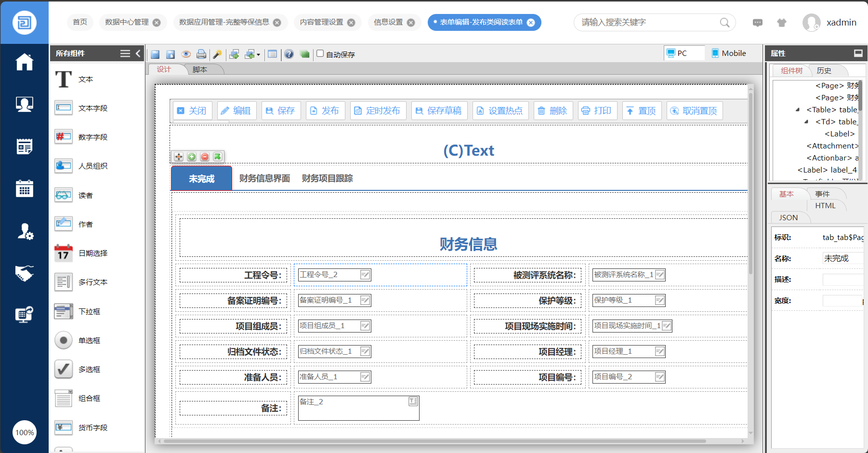The height and width of the screenshot is (453, 868).
Task: Click the green add icon above the tabs
Action: [x=192, y=157]
